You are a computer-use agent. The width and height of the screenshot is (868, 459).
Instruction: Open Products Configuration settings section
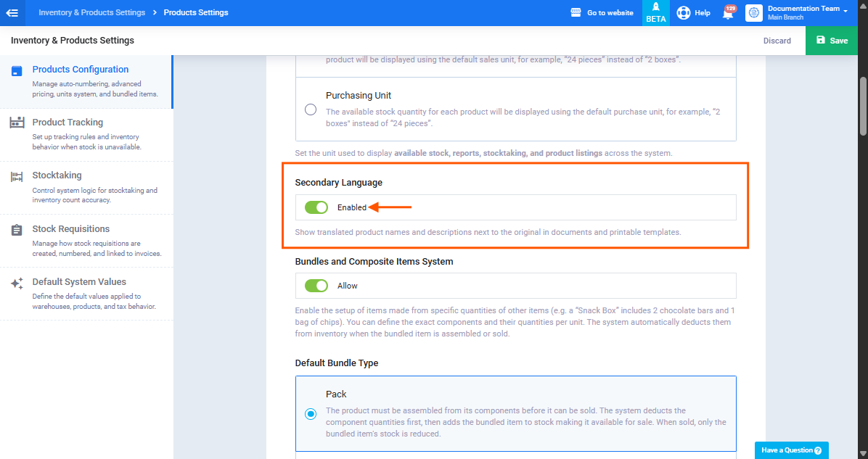86,81
